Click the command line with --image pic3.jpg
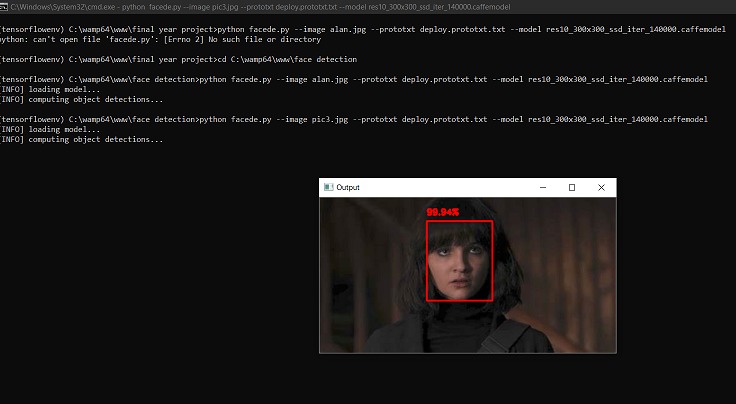 353,119
